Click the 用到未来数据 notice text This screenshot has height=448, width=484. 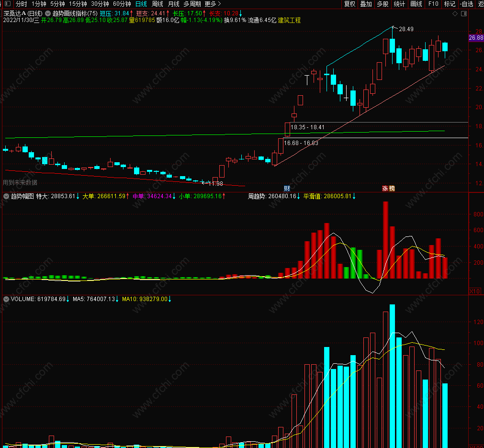coord(20,182)
